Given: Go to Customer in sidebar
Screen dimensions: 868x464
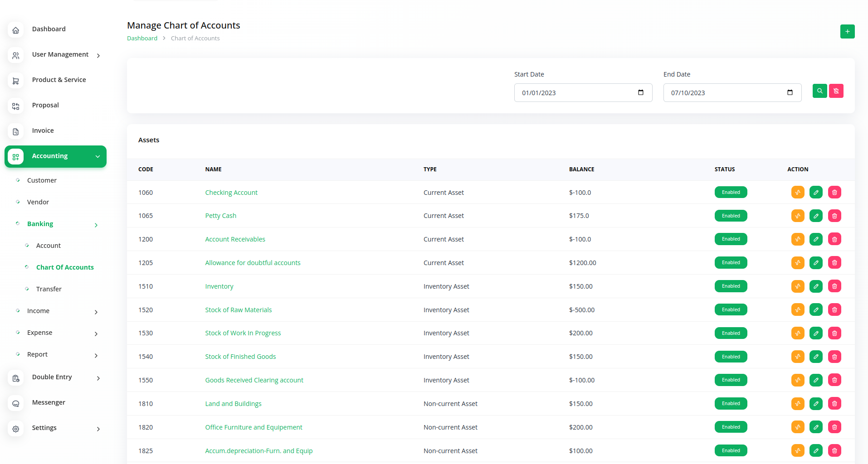Looking at the screenshot, I should point(42,180).
